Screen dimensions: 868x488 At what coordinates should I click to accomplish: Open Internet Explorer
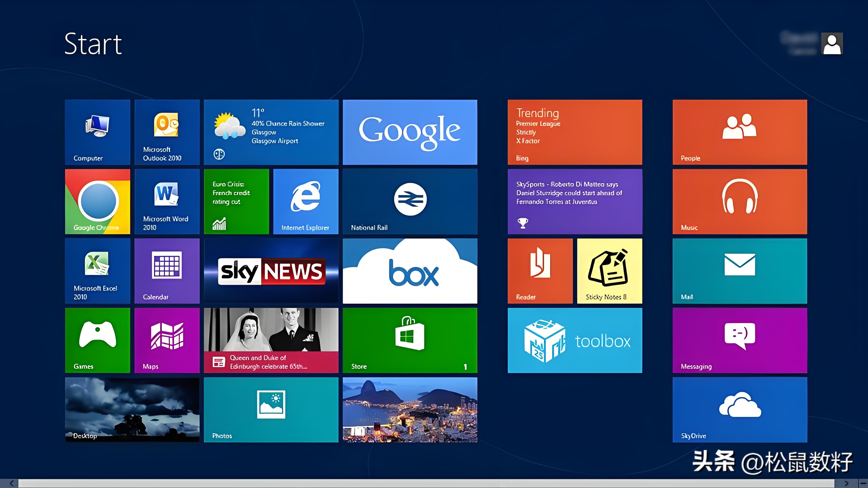coord(305,201)
